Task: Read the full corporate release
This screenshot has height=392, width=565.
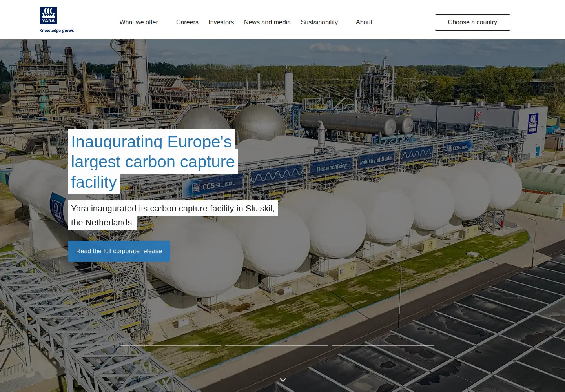Action: coord(119,251)
